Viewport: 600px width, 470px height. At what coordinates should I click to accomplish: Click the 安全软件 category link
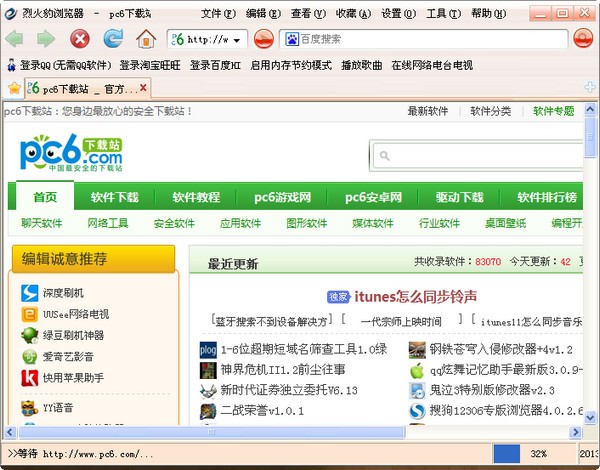point(174,223)
